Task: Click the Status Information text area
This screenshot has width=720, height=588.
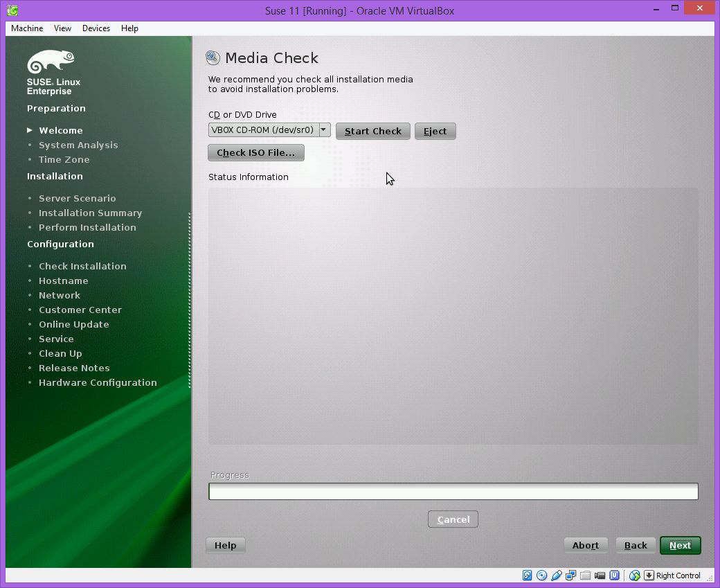Action: 453,316
